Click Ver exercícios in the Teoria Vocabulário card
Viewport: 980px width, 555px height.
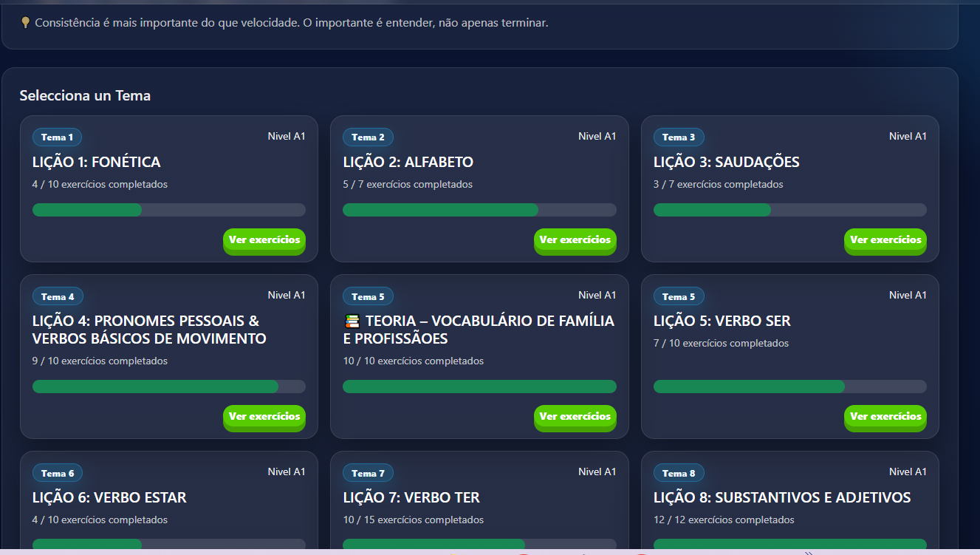[575, 418]
